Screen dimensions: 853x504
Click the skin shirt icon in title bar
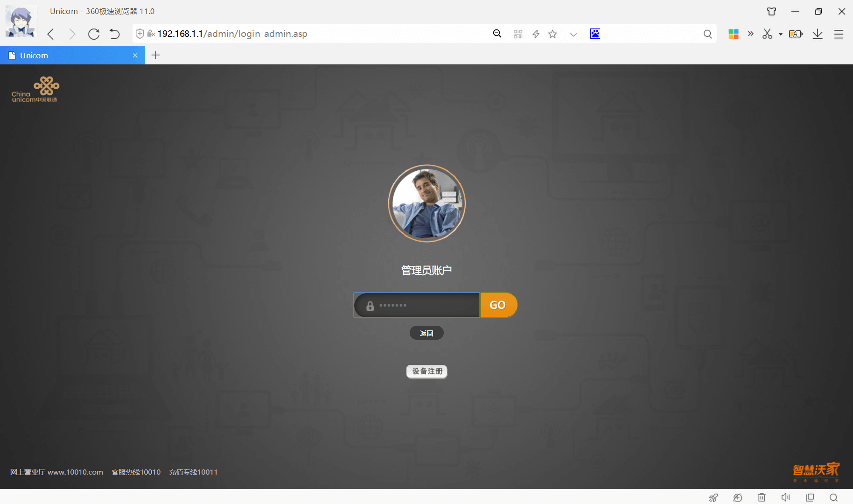click(x=771, y=12)
